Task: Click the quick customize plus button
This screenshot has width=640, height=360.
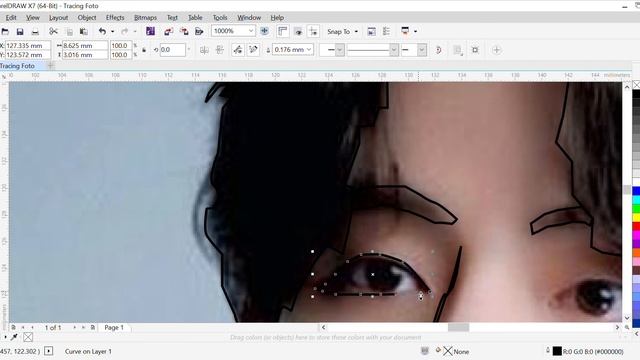Action: pos(496,50)
